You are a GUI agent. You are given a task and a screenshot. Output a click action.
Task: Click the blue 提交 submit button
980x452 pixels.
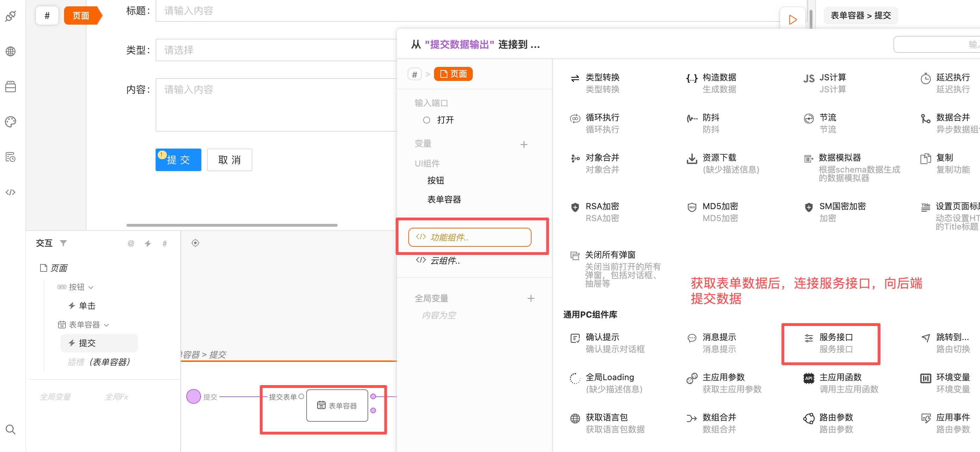click(x=178, y=160)
